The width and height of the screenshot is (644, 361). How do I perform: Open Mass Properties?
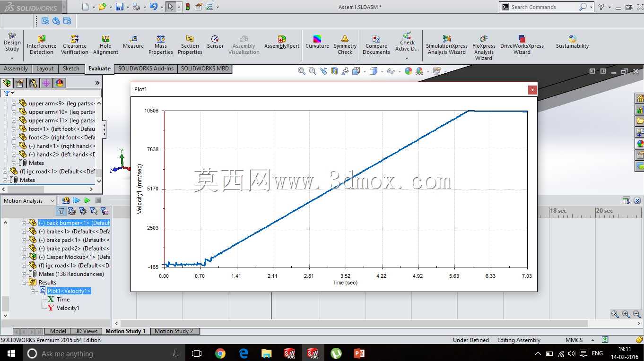click(161, 45)
